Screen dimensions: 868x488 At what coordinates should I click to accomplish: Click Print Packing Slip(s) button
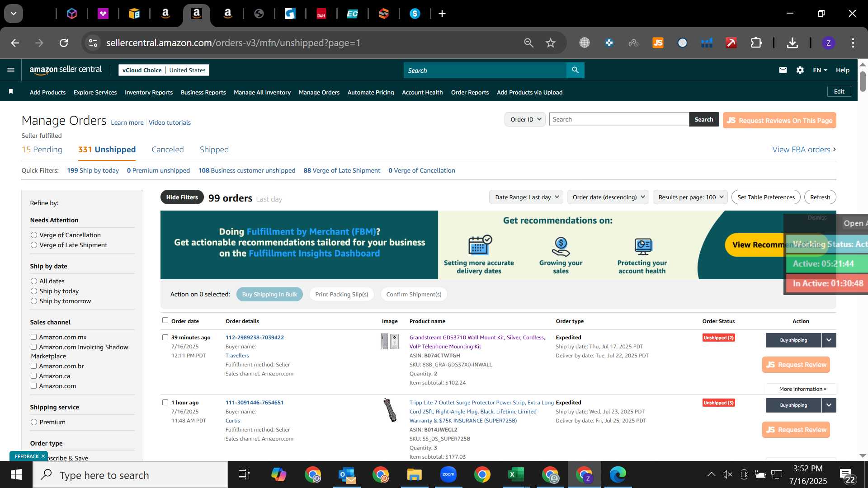pos(342,294)
